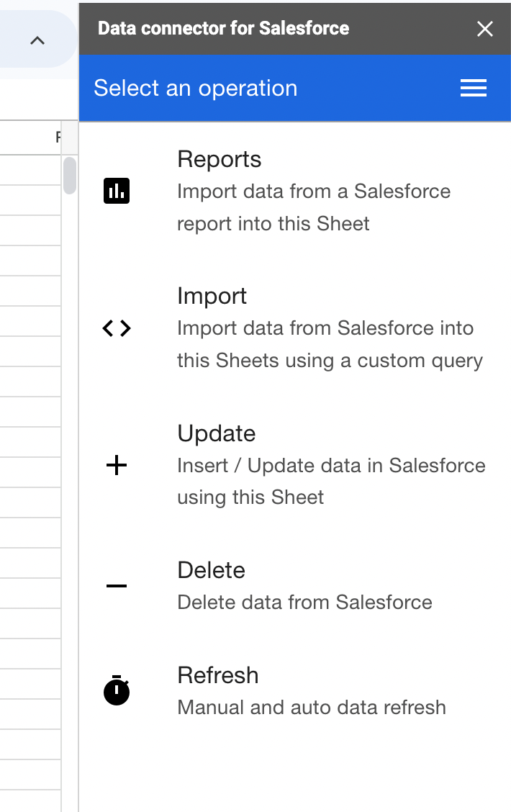The width and height of the screenshot is (511, 812).
Task: Click "Manual and auto data refresh" description
Action: (x=312, y=707)
